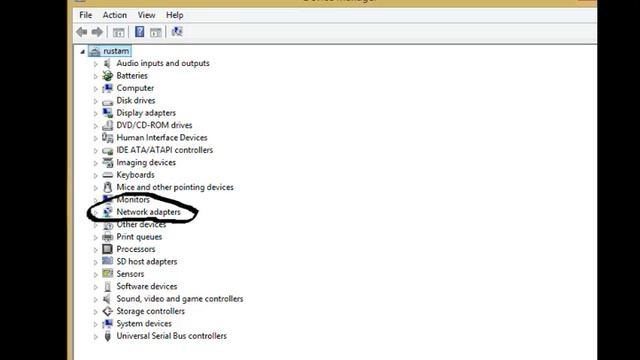Click the rustam computer icon

95,51
